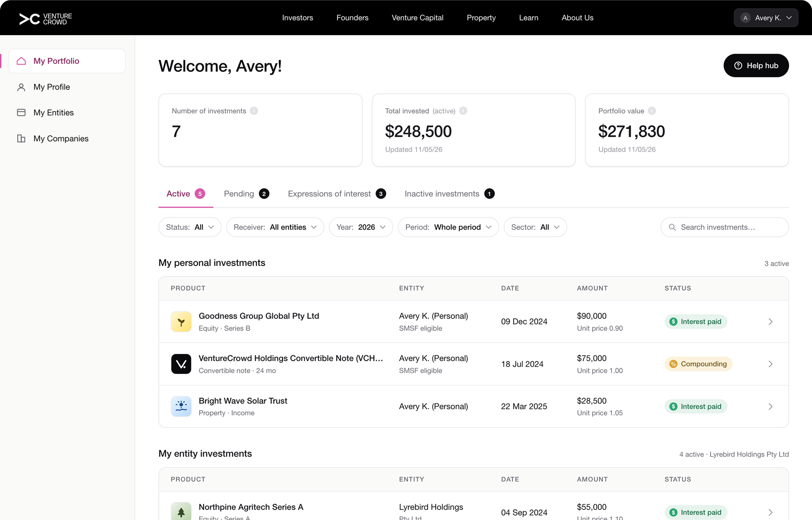This screenshot has height=520, width=812.
Task: Click the $248,500 total invested
Action: coord(418,131)
